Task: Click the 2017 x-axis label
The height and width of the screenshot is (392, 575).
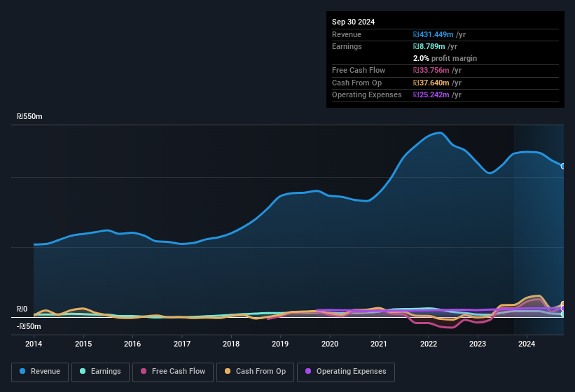Action: pyautogui.click(x=182, y=344)
